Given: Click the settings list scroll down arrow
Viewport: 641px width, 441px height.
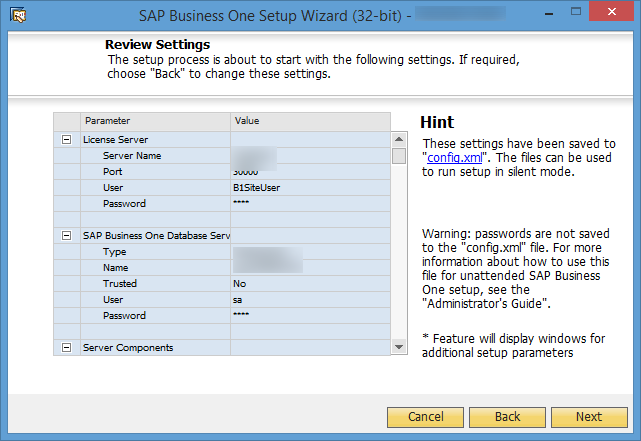Looking at the screenshot, I should (399, 347).
